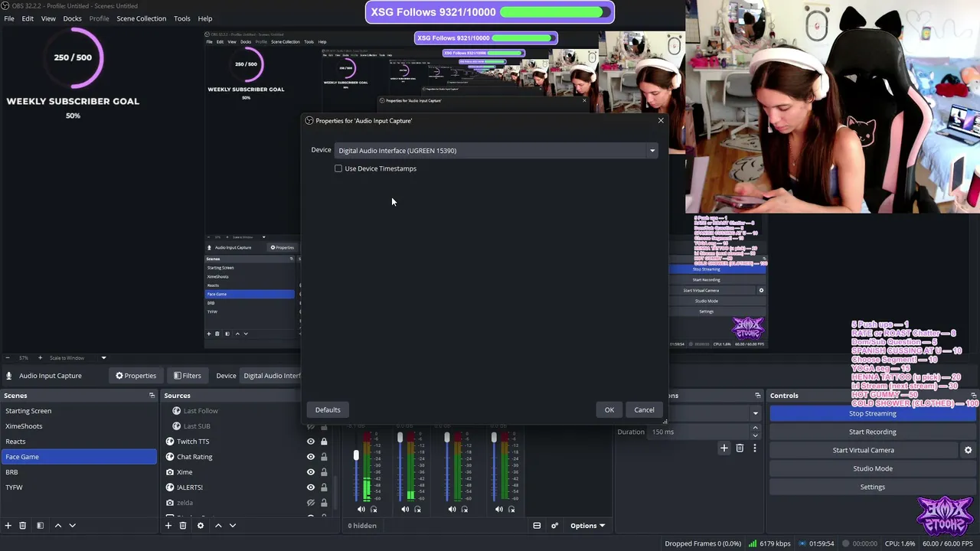Click the globe icon of Chat Rating source

[x=170, y=457]
